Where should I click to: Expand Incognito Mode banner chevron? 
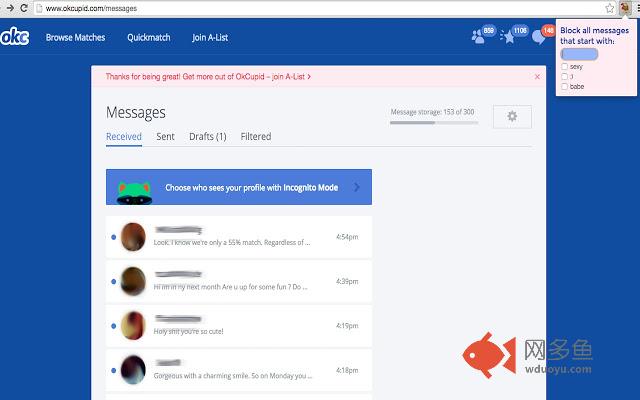(x=357, y=187)
